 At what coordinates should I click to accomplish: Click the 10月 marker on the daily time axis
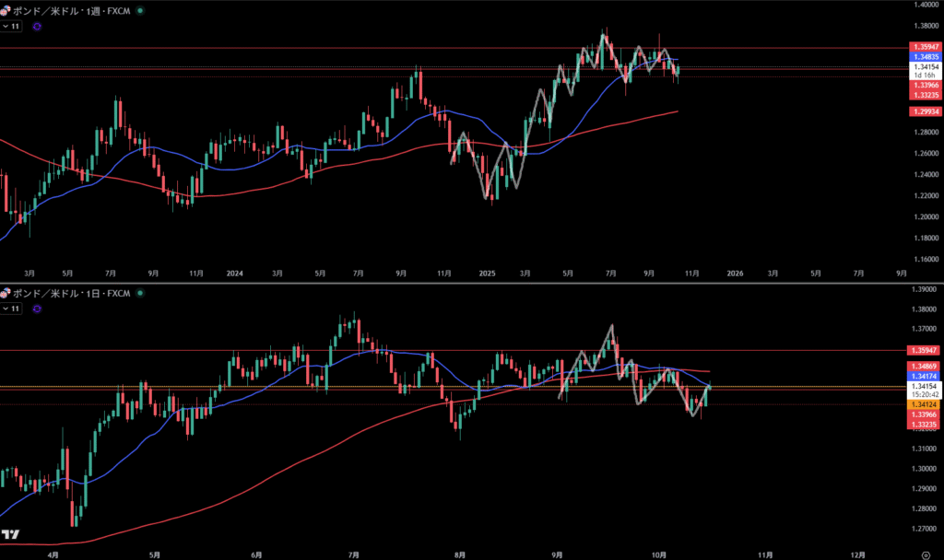656,555
